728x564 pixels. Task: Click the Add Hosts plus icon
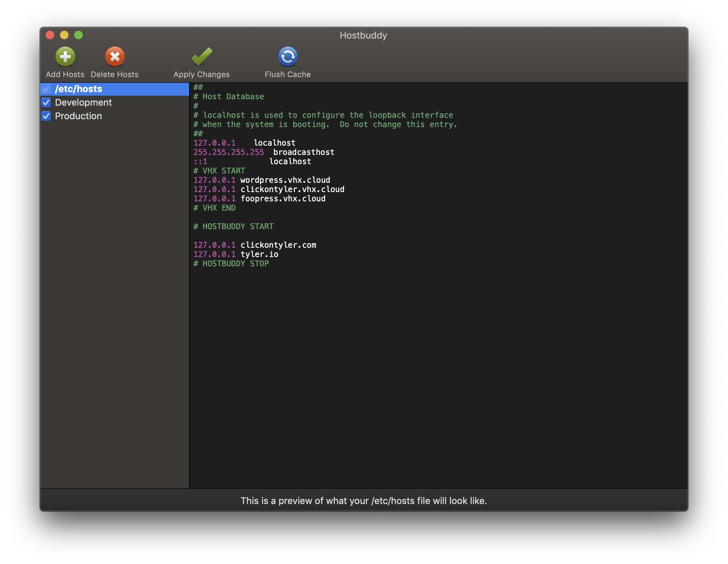point(65,56)
